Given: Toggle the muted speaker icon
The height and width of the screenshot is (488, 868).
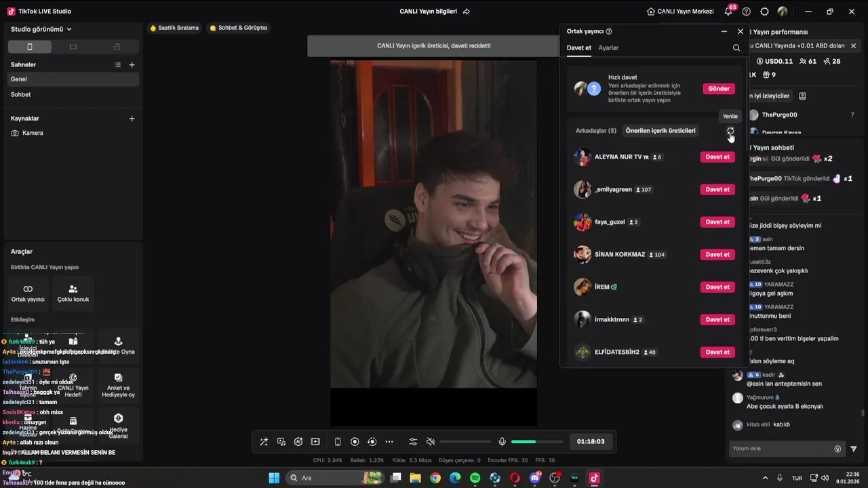Looking at the screenshot, I should 430,441.
